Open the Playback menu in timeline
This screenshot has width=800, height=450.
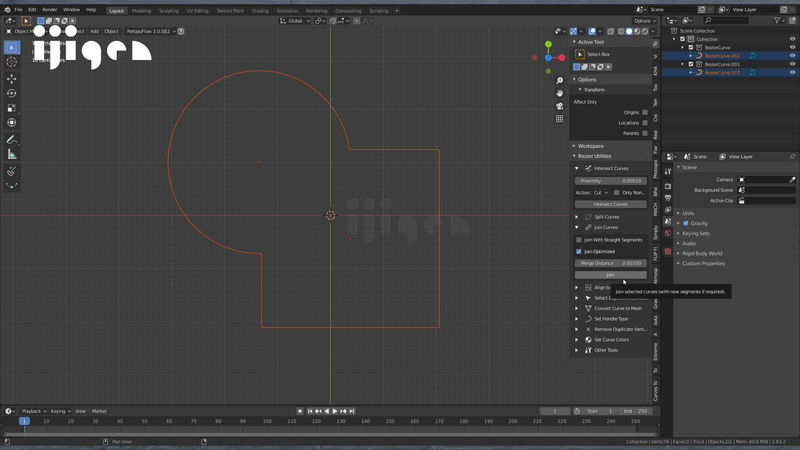(x=34, y=411)
